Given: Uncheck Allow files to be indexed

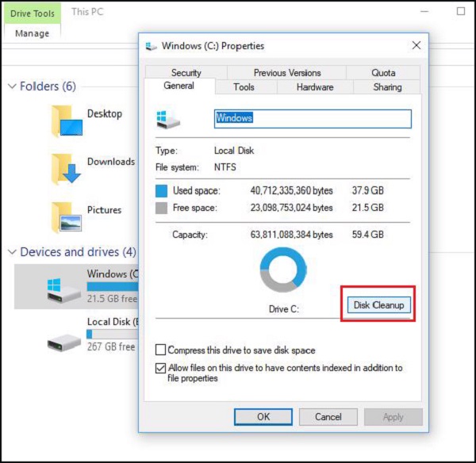Looking at the screenshot, I should [160, 368].
